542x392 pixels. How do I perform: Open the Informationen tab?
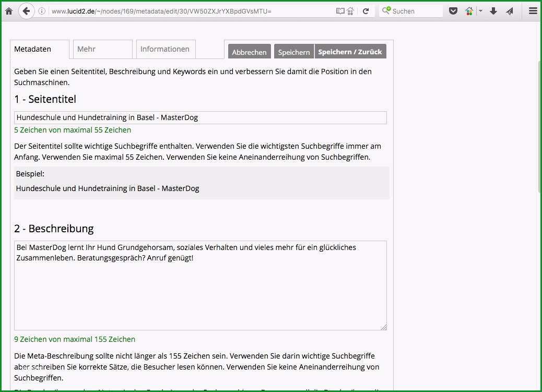[166, 49]
